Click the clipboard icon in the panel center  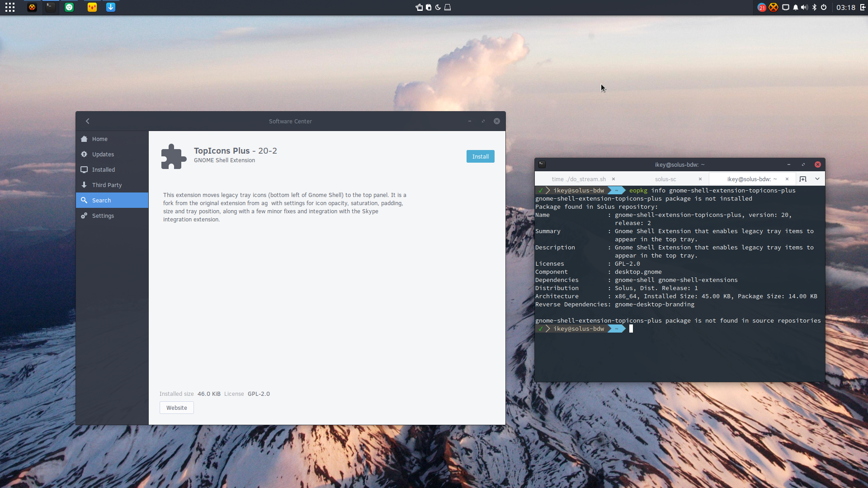(x=429, y=7)
